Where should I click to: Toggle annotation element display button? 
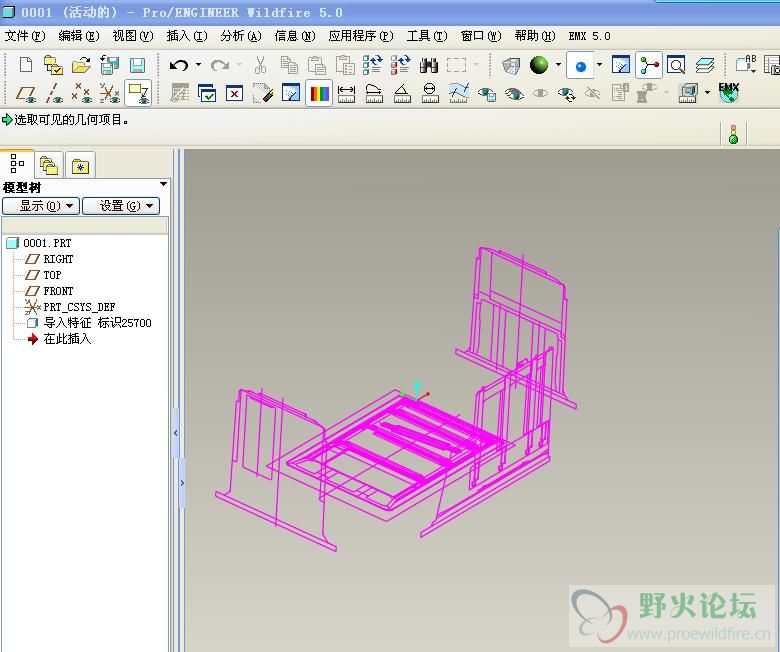pos(138,93)
